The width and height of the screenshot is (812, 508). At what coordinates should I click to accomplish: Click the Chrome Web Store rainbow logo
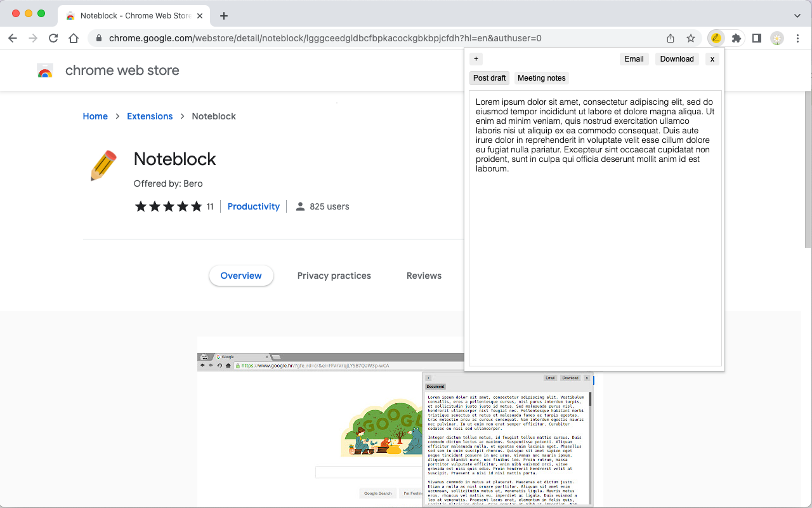click(45, 70)
